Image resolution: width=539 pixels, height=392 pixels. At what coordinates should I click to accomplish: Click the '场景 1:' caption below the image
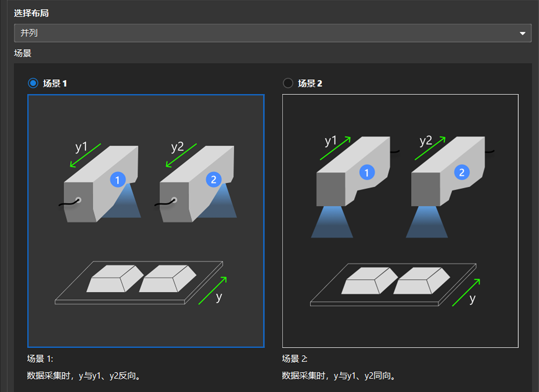click(x=40, y=359)
